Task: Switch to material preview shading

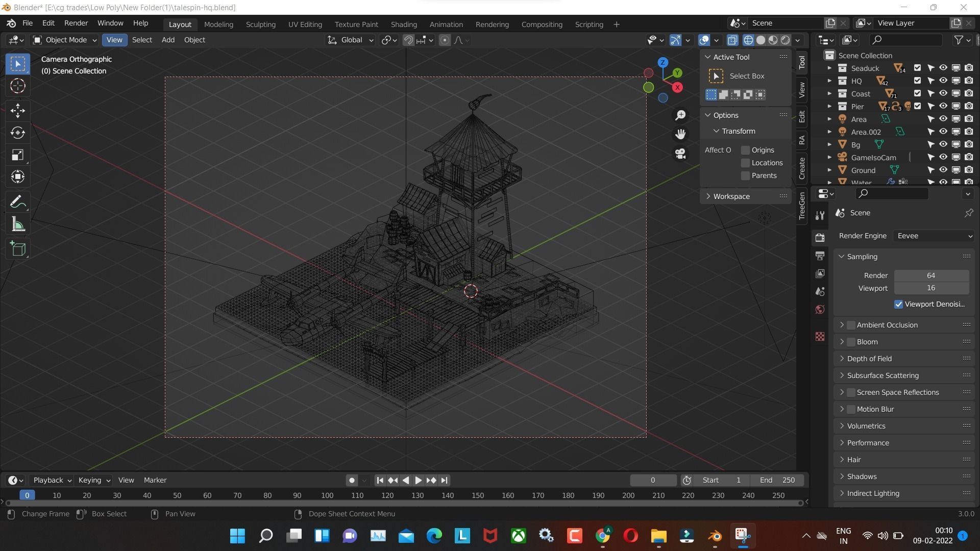Action: pos(773,40)
